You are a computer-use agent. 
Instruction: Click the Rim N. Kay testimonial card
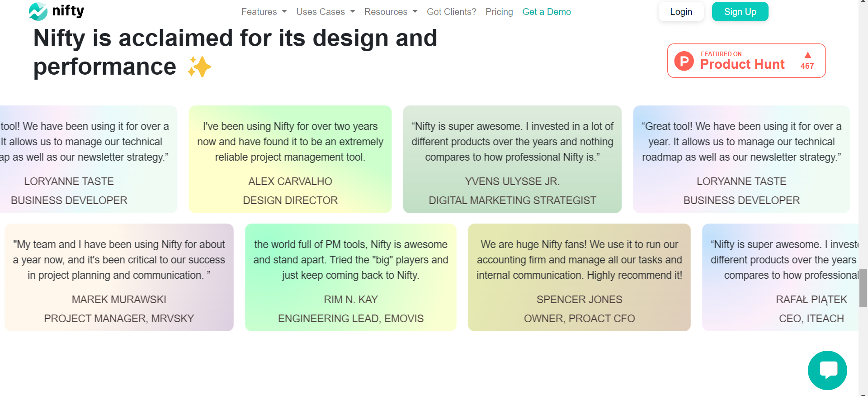(351, 277)
